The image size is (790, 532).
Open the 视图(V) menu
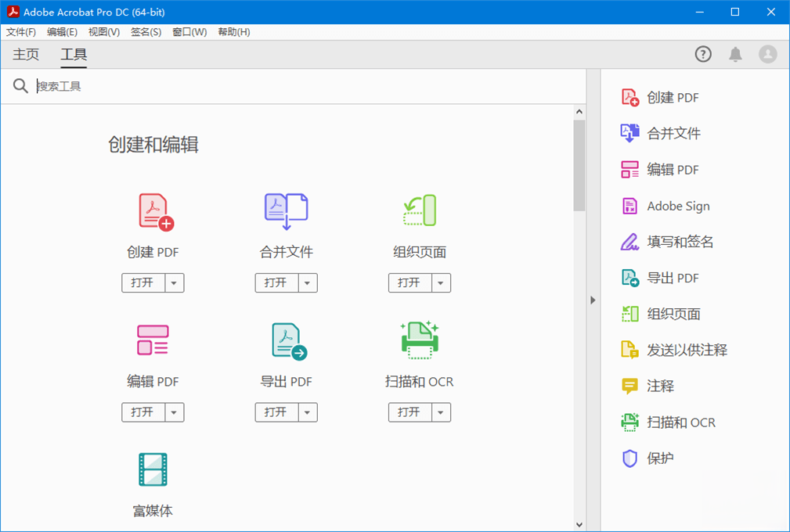click(104, 32)
